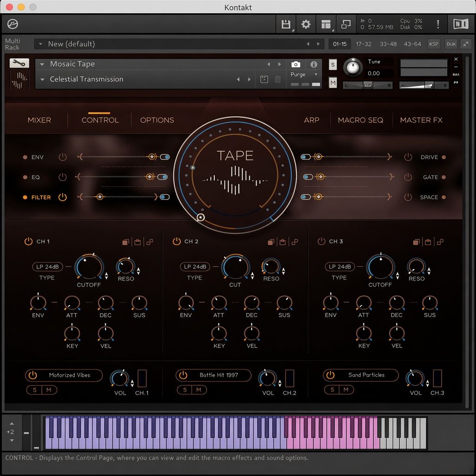476x476 pixels.
Task: Open the workspace layout icon
Action: [326, 24]
